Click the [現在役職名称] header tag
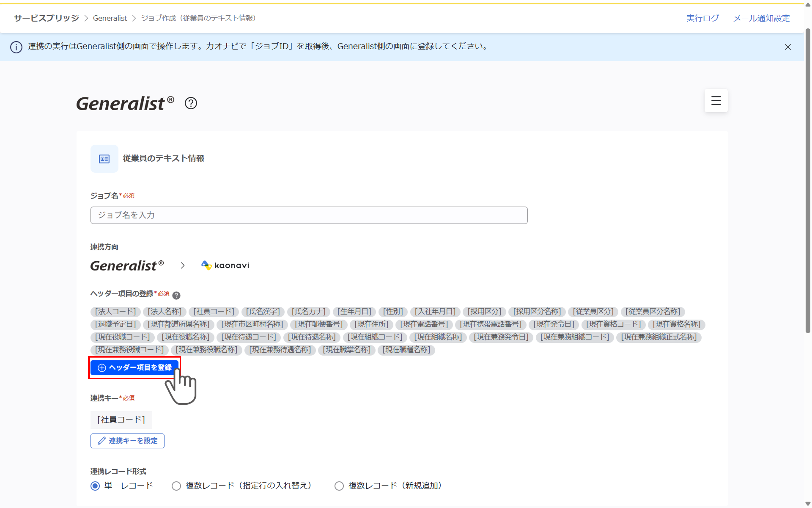The width and height of the screenshot is (812, 508). [x=186, y=337]
